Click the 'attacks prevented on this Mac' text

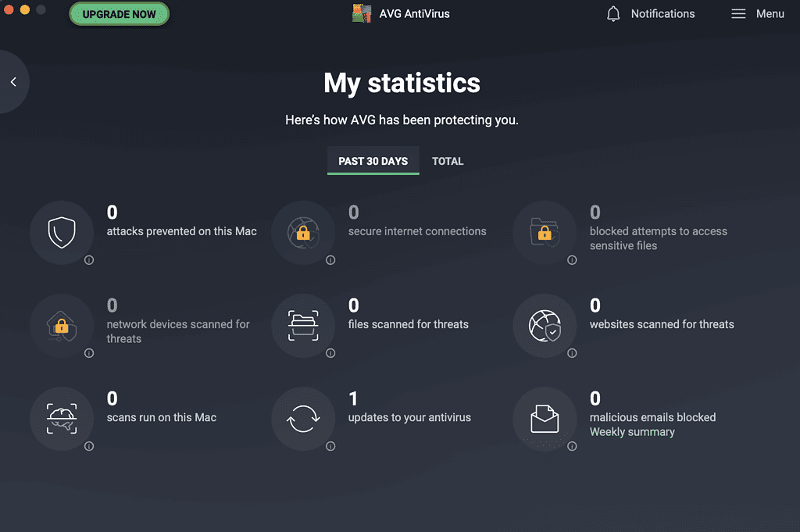pyautogui.click(x=181, y=231)
